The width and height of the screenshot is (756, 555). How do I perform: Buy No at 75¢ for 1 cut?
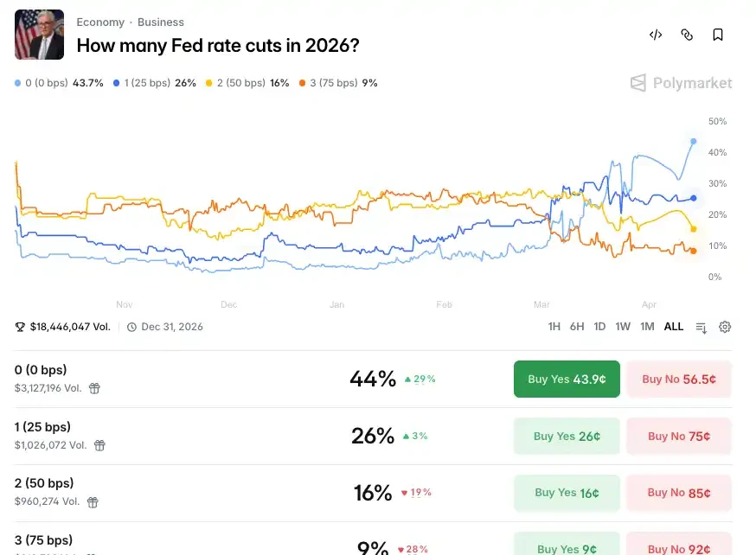[679, 436]
